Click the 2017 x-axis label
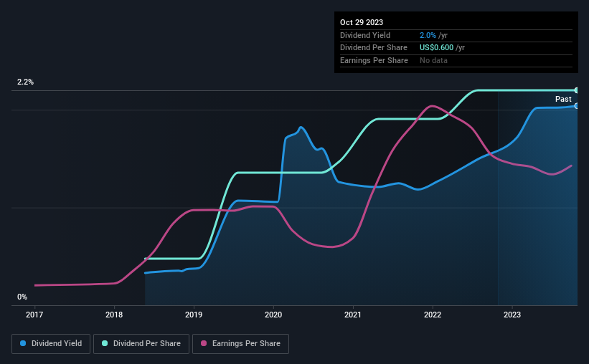 pyautogui.click(x=34, y=315)
